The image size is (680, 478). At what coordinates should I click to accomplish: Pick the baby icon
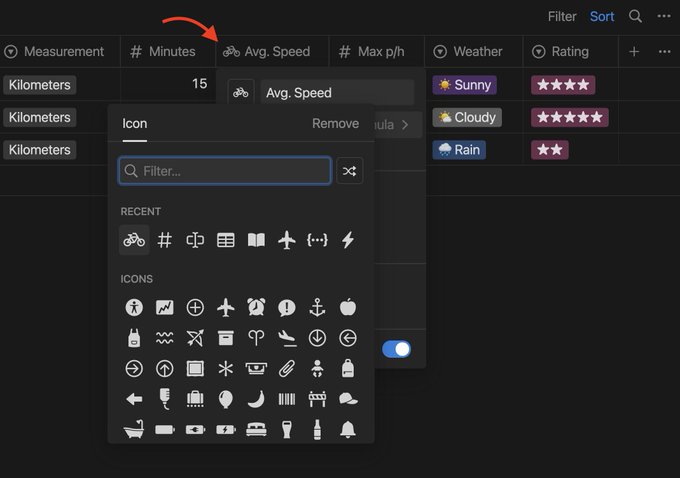click(x=317, y=369)
